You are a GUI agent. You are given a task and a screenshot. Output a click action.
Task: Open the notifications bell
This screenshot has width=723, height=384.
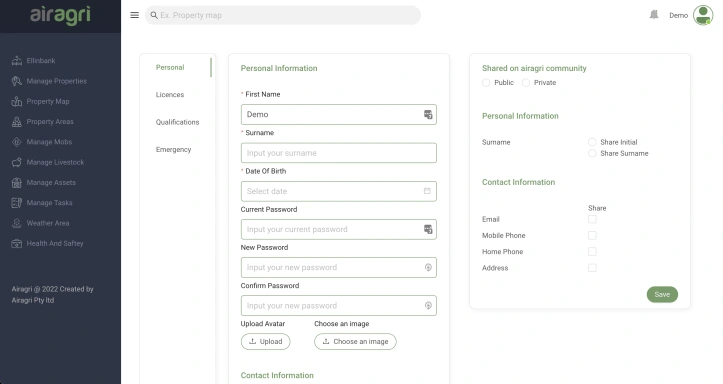coord(654,15)
